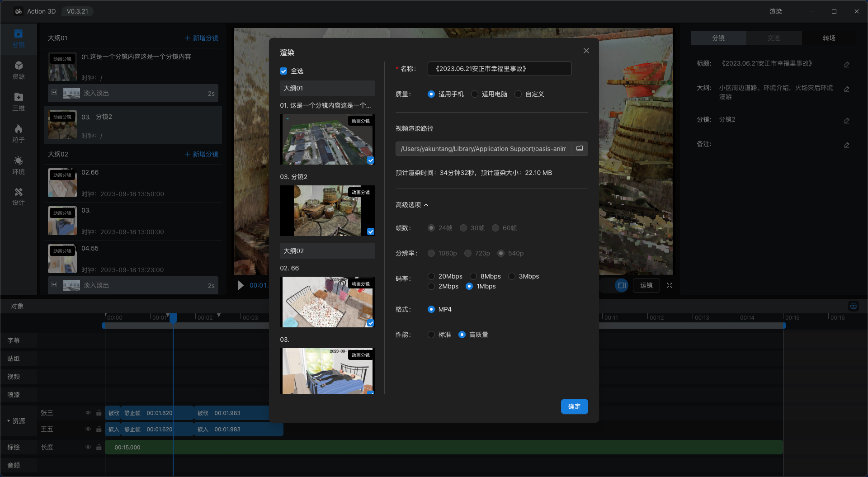Edit the 大纲 outline with pencil icon

coord(846,89)
